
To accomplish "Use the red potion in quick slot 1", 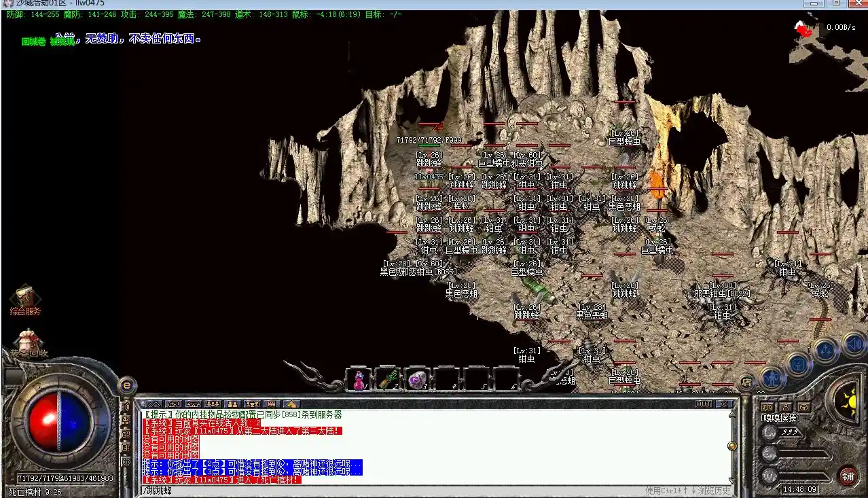I will click(359, 380).
